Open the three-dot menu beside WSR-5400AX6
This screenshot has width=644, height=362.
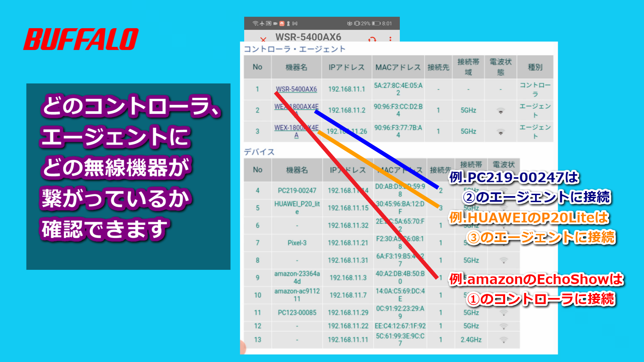point(390,39)
